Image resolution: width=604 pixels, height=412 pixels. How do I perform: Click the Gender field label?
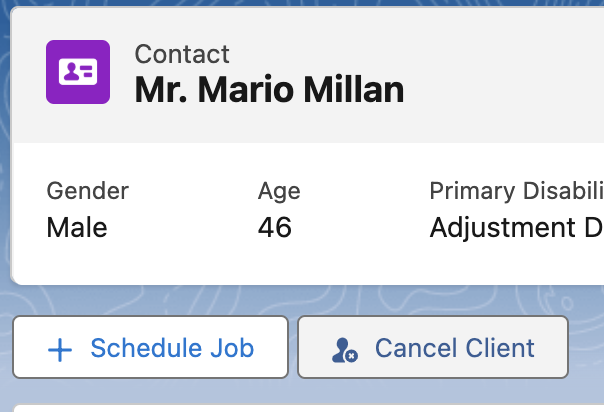pyautogui.click(x=87, y=191)
